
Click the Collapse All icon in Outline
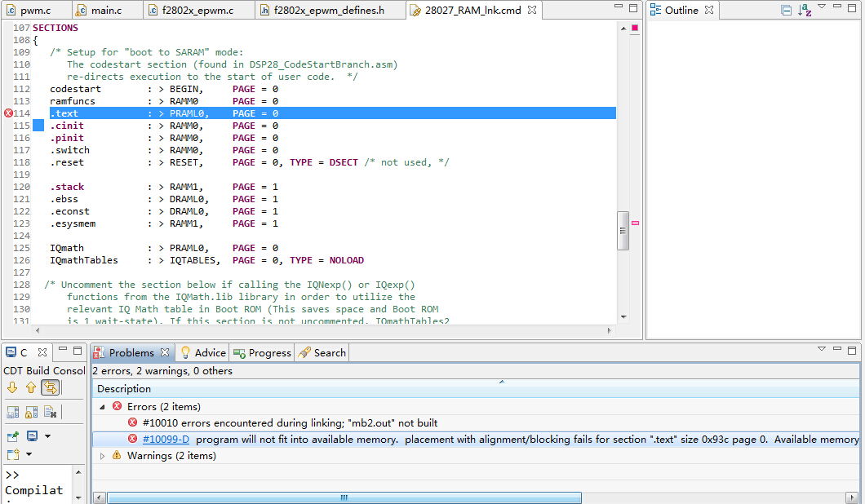coord(786,11)
